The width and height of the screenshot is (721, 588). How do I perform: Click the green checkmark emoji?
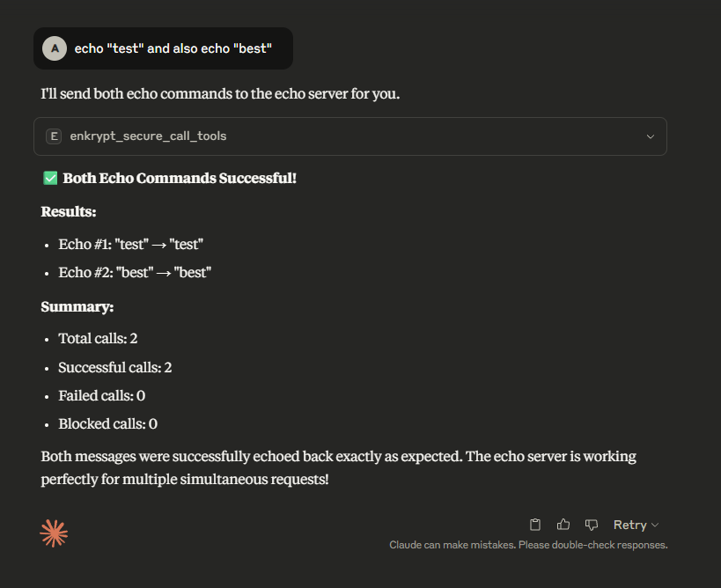(50, 178)
